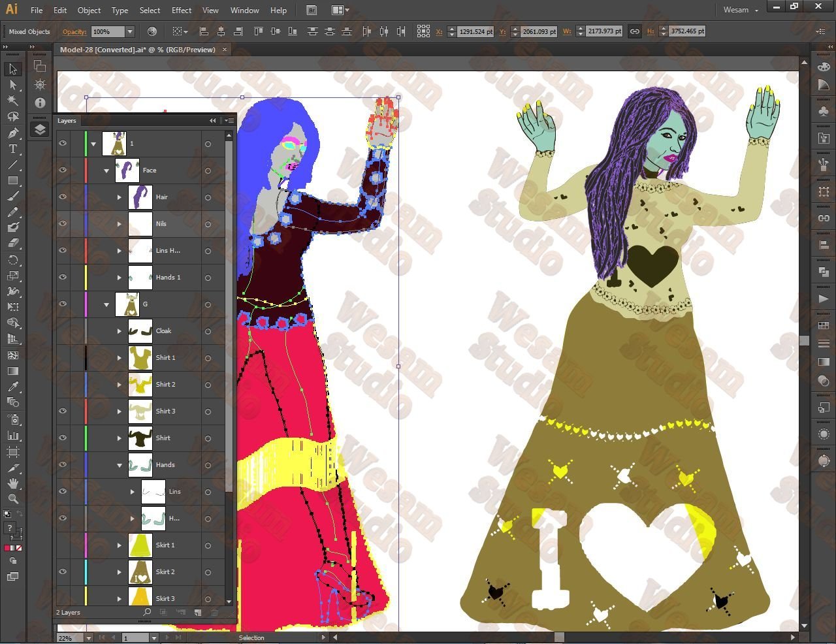Select the Eraser tool

(x=13, y=244)
